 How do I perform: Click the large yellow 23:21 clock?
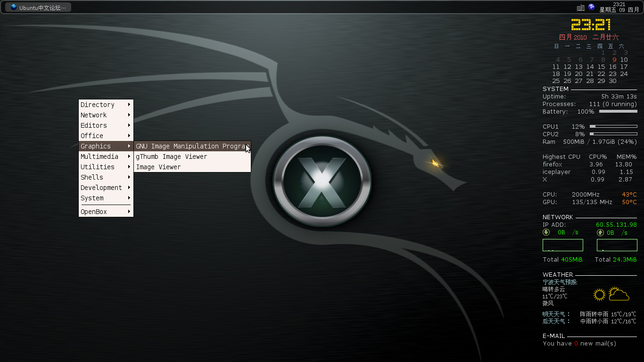tap(591, 25)
